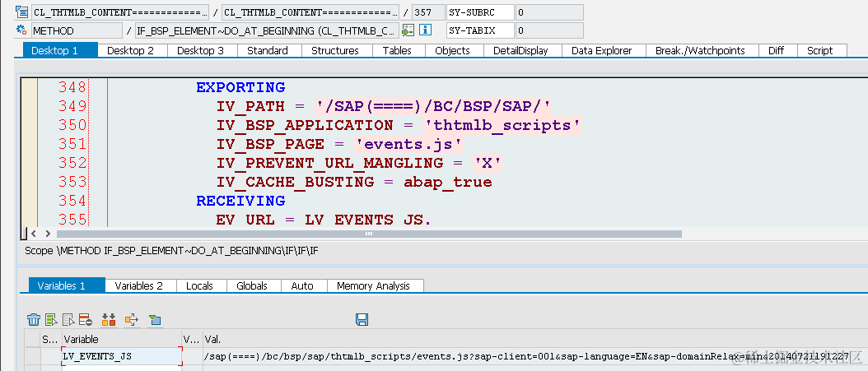Click the SY-SUBRC field
This screenshot has width=868, height=371.
tap(480, 12)
